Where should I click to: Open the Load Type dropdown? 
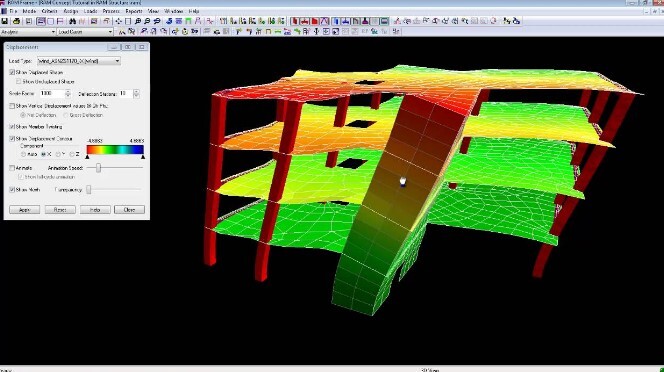click(79, 61)
